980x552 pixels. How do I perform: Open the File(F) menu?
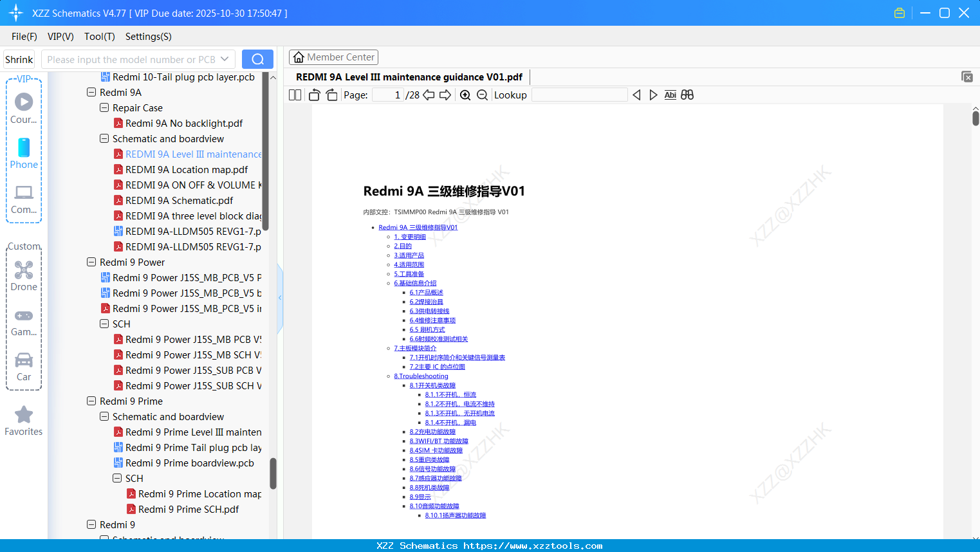pos(24,37)
